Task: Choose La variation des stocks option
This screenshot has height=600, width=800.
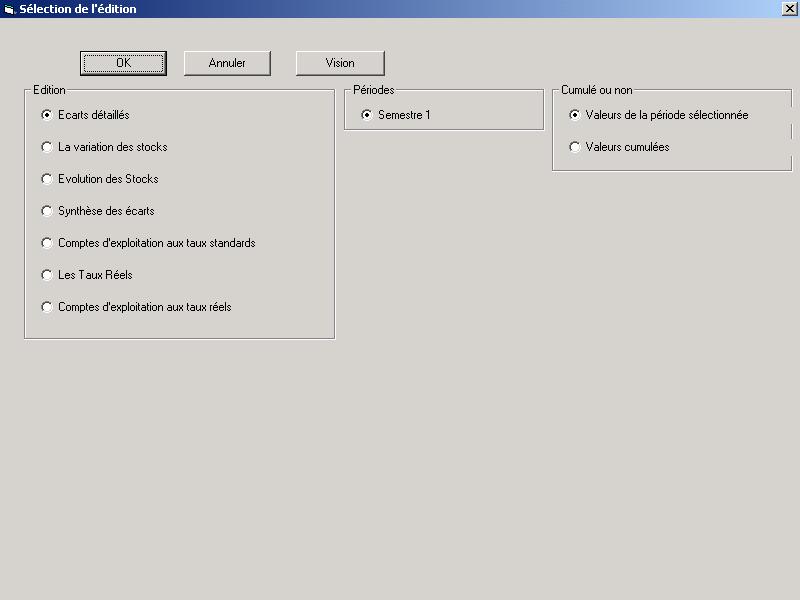Action: [104, 147]
